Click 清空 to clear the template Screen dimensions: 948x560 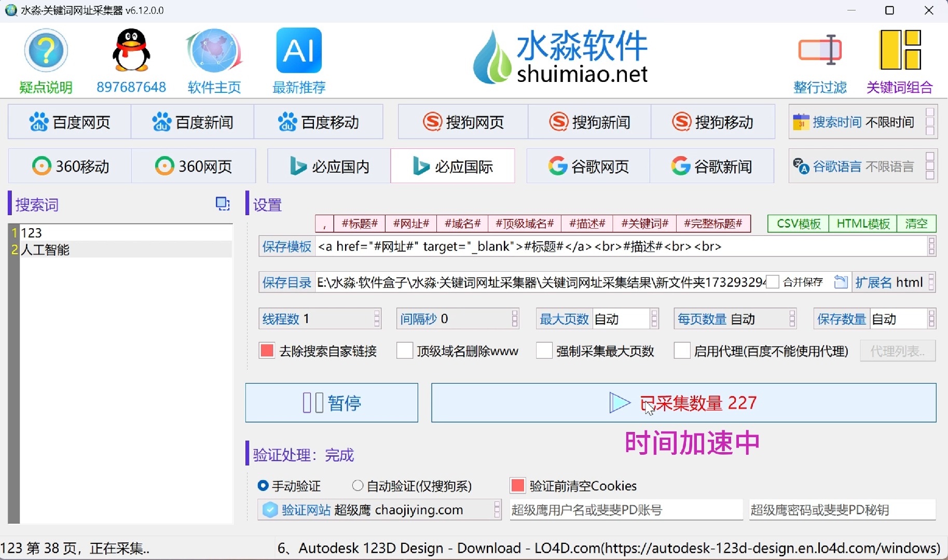(x=916, y=223)
